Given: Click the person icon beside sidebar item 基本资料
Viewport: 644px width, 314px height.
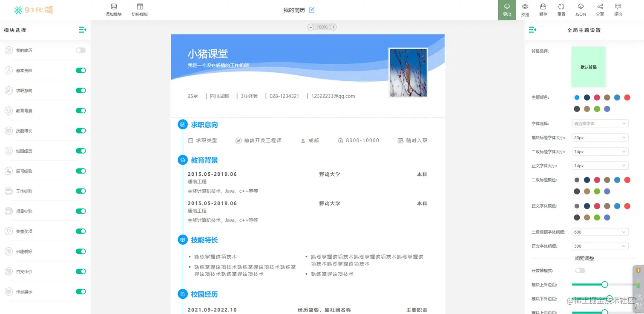Looking at the screenshot, I should (9, 71).
